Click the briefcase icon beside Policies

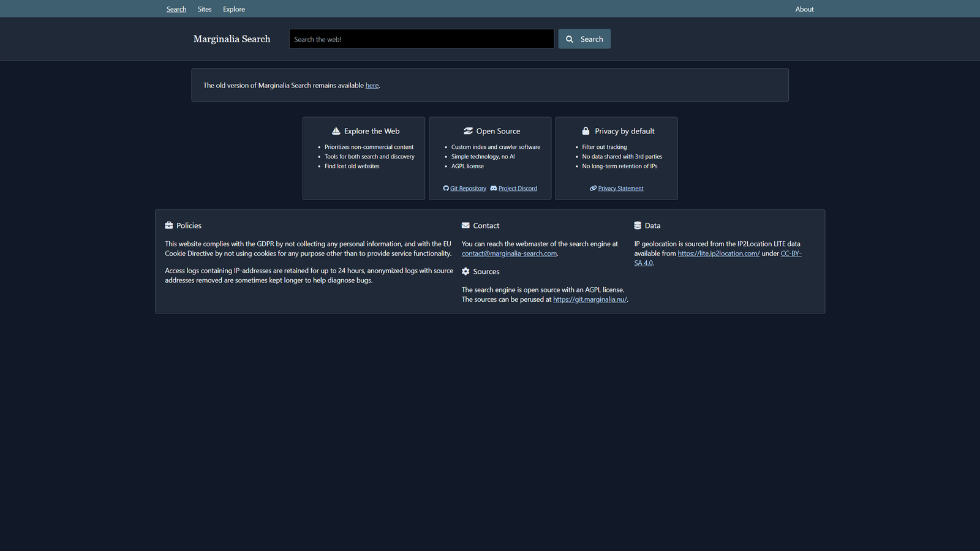[169, 225]
